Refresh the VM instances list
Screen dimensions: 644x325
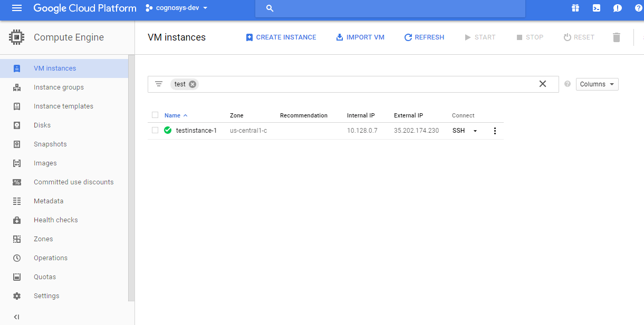[x=424, y=37]
